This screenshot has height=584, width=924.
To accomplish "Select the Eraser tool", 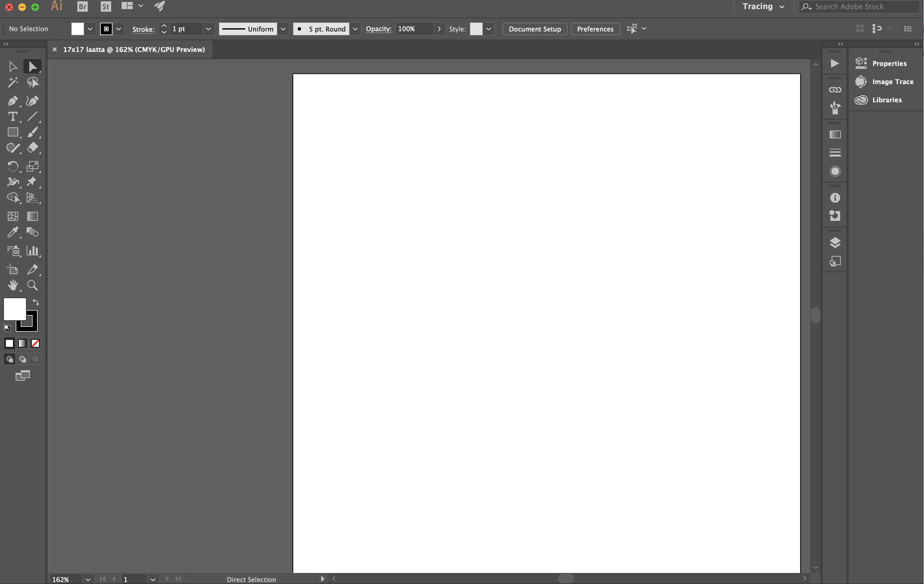I will pyautogui.click(x=32, y=148).
